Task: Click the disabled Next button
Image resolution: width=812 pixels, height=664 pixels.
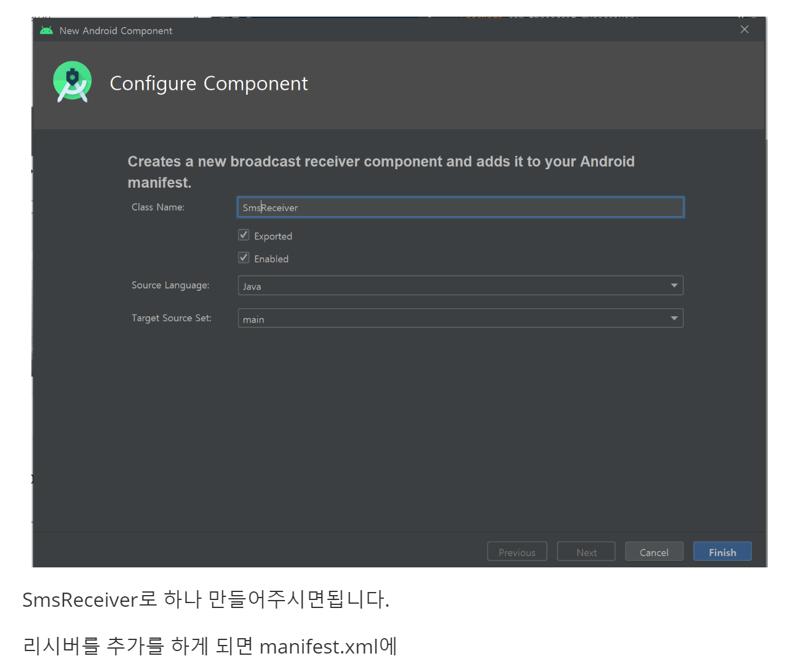Action: coord(586,551)
